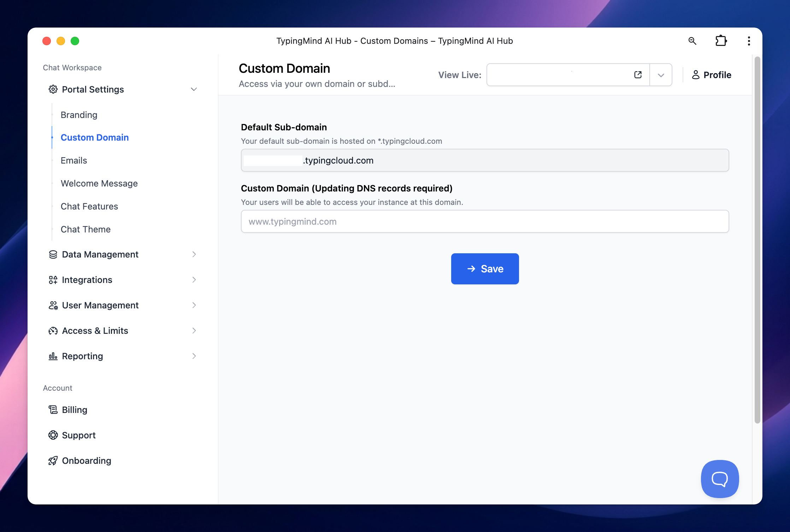Click the Support lifebuoy icon
Image resolution: width=790 pixels, height=532 pixels.
click(x=53, y=435)
